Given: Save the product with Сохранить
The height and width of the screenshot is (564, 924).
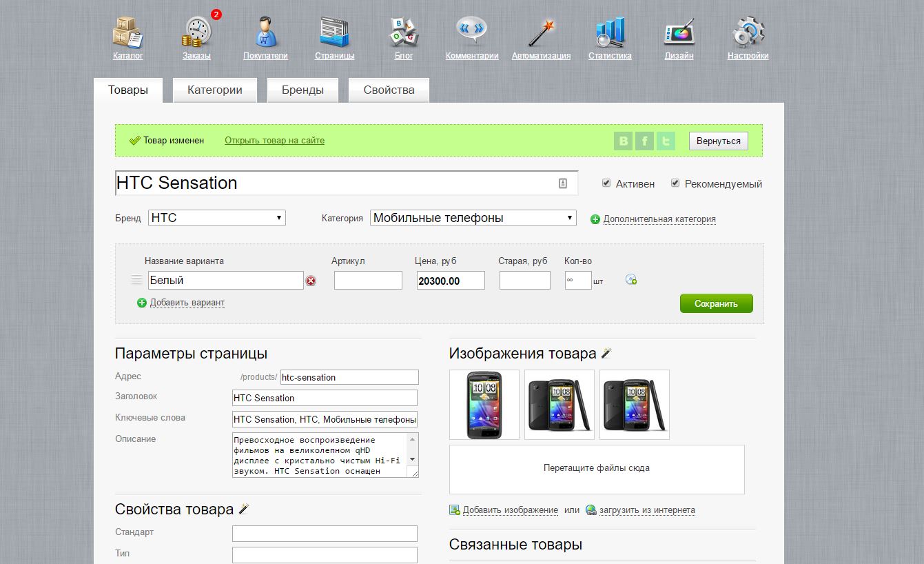Looking at the screenshot, I should coord(717,303).
